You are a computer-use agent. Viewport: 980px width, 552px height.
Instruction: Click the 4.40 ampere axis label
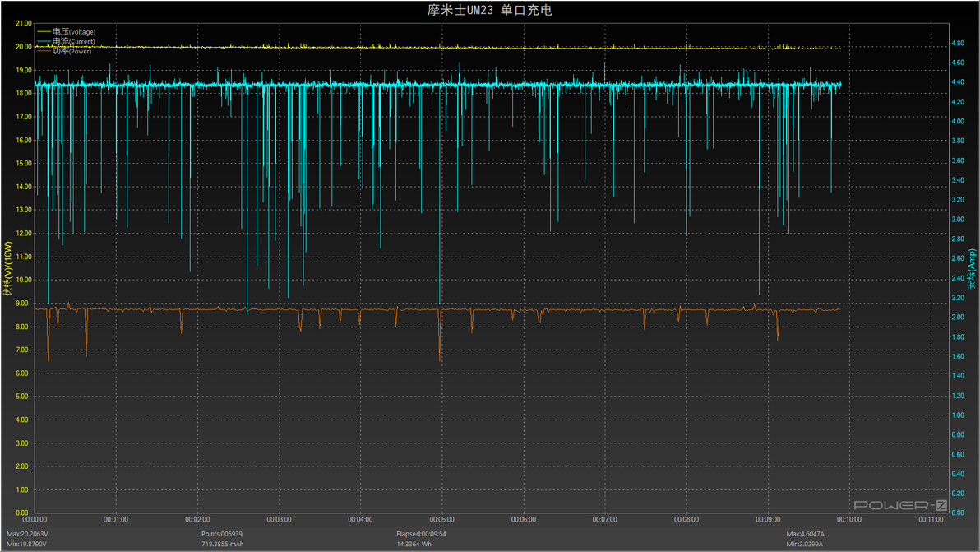[958, 82]
